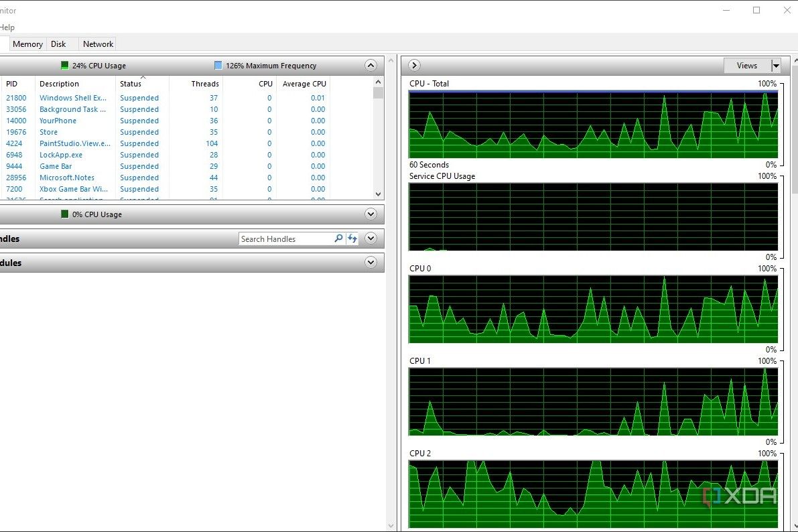Switch to the Memory tab
Image resolution: width=798 pixels, height=532 pixels.
[x=27, y=44]
